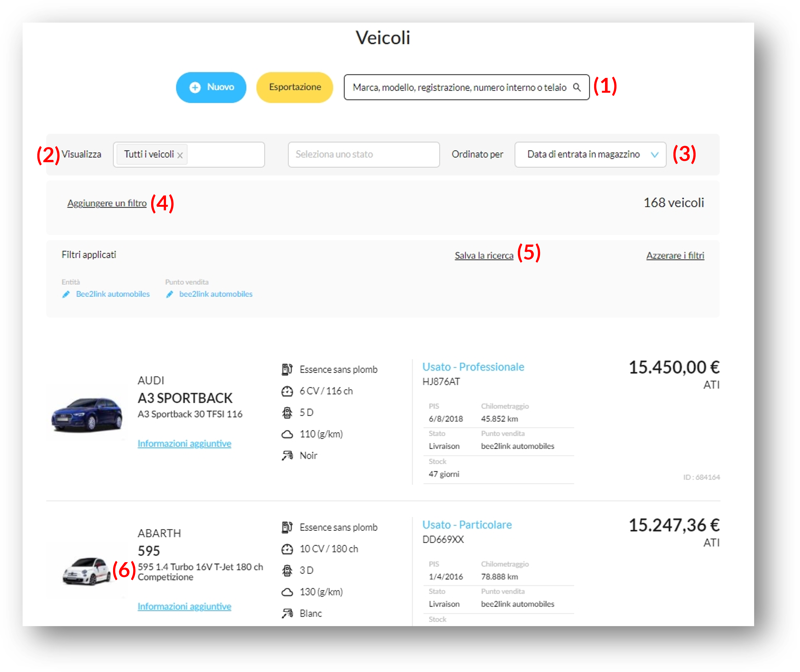Click the Bee2link automobiles Entità filter value

[113, 294]
